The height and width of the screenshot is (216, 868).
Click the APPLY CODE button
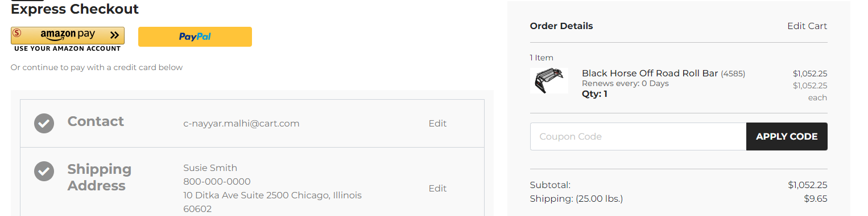point(787,137)
